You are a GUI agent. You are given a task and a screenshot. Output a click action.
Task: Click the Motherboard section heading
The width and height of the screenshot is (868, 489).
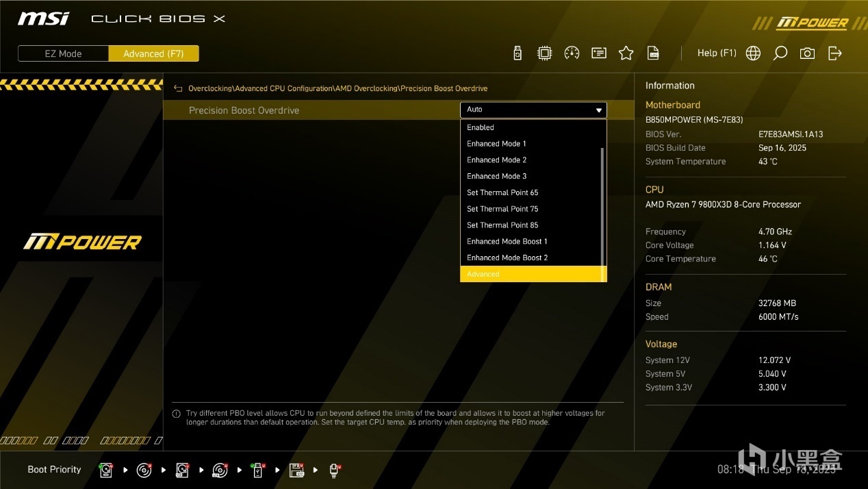point(673,105)
